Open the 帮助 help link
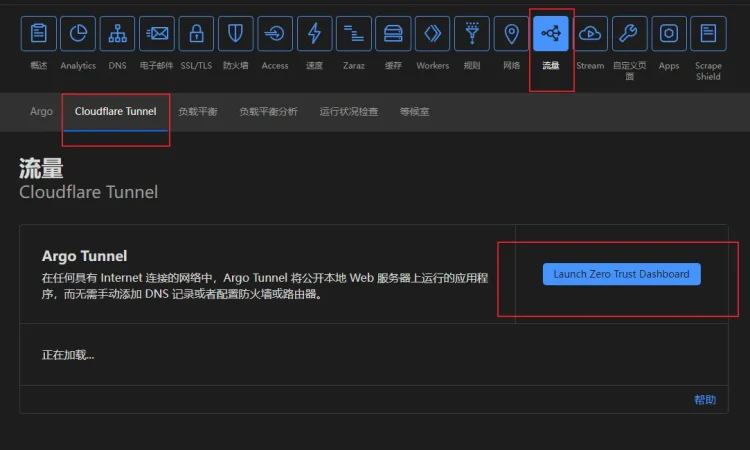The width and height of the screenshot is (750, 450). [705, 400]
